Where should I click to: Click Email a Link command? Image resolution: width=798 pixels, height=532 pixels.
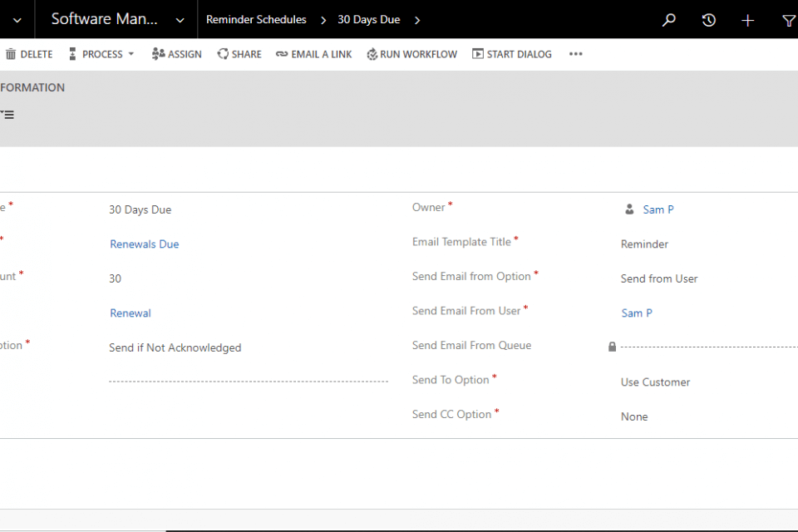click(313, 54)
